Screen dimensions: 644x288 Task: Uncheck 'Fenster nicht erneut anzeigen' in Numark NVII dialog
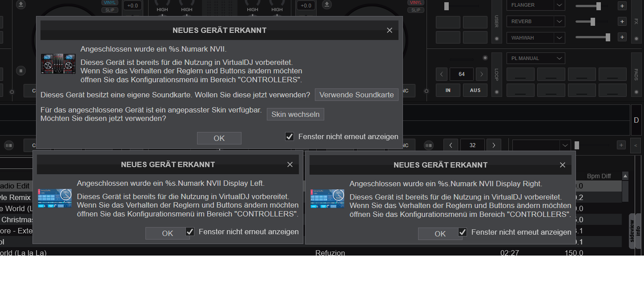(x=290, y=136)
